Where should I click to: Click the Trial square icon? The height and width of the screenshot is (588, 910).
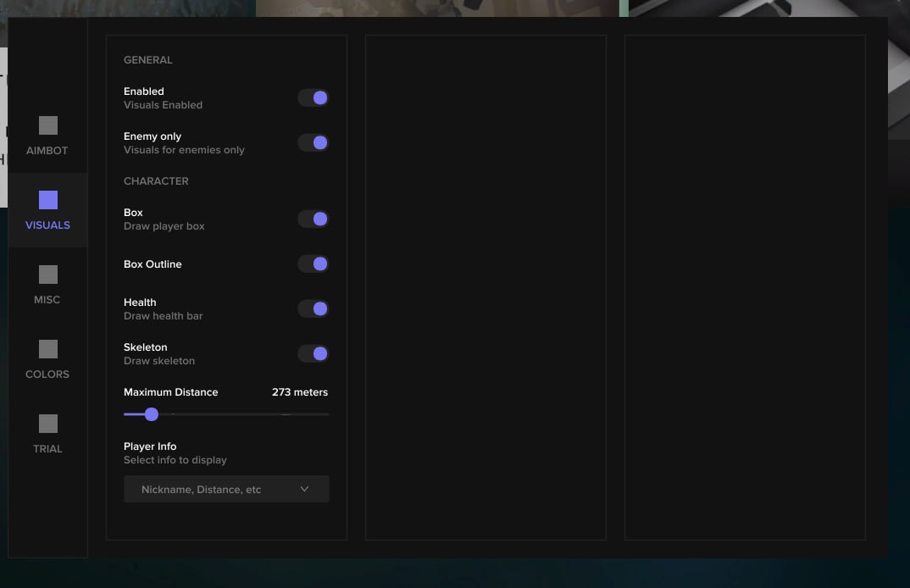coord(48,424)
